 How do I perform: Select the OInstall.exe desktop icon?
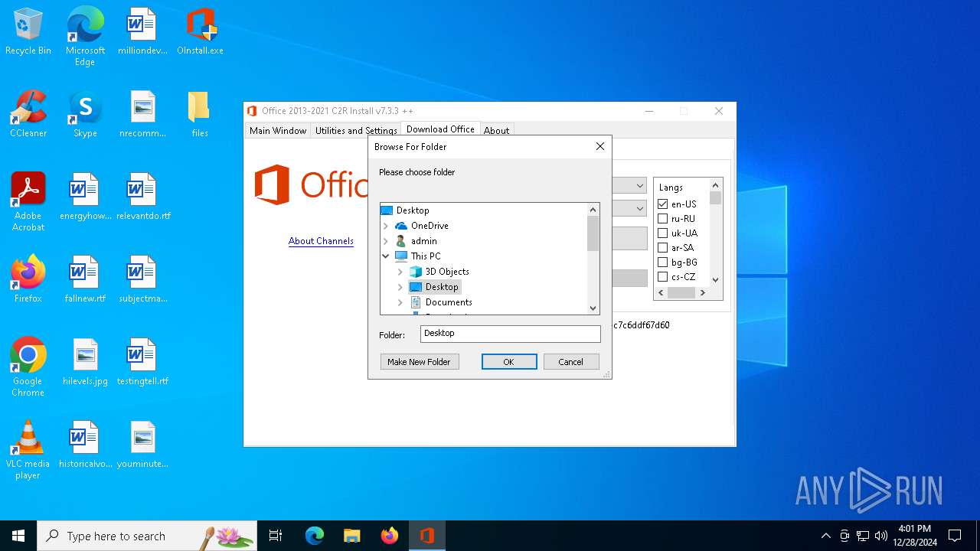pos(200,32)
